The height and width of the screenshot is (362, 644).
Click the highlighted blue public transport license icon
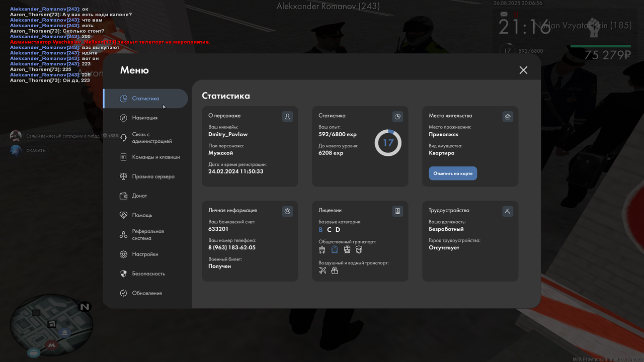coord(335,250)
